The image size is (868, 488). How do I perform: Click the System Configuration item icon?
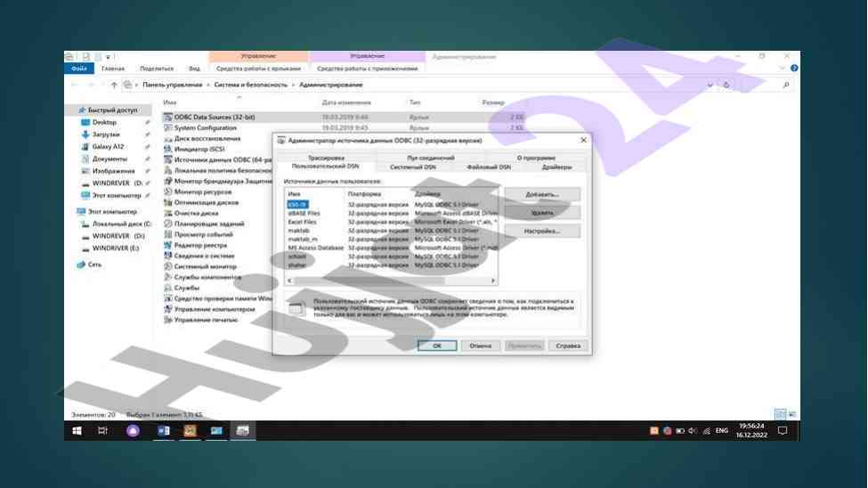tap(167, 128)
